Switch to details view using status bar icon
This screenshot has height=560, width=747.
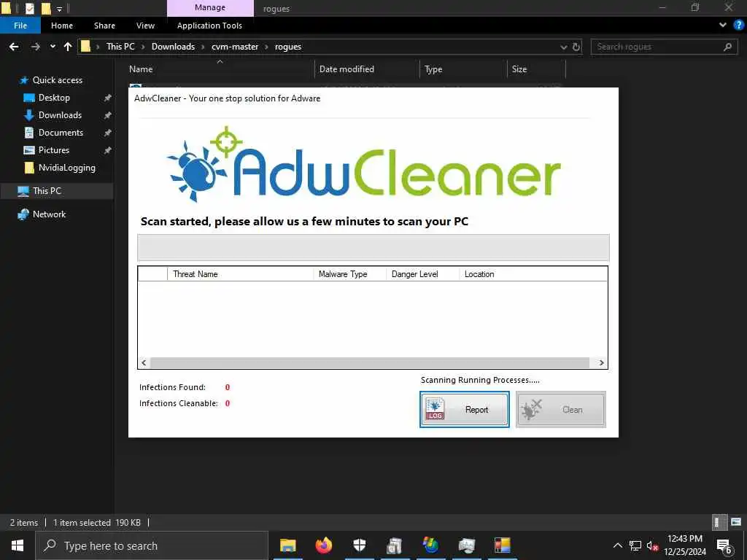tap(719, 522)
